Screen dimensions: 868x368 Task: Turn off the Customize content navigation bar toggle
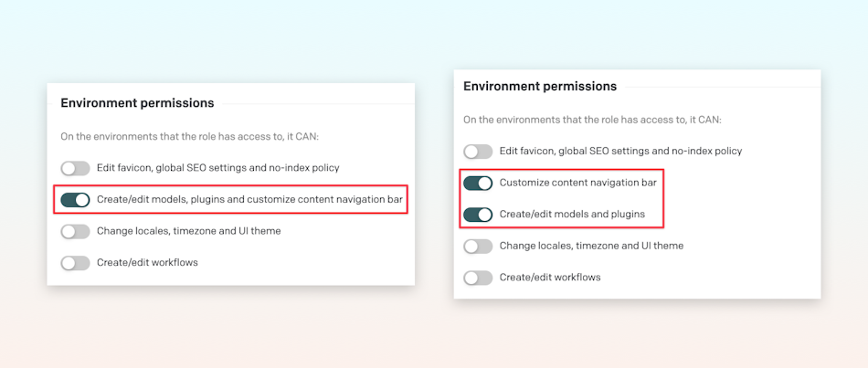click(478, 184)
